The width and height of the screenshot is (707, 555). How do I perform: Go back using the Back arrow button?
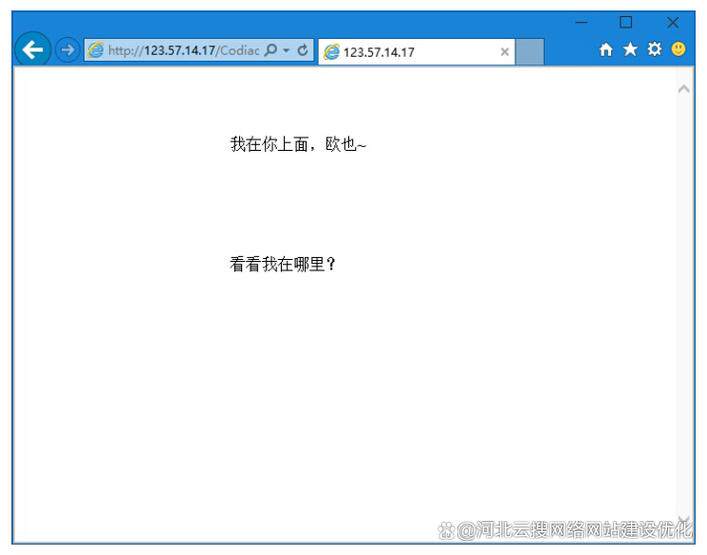click(x=32, y=50)
